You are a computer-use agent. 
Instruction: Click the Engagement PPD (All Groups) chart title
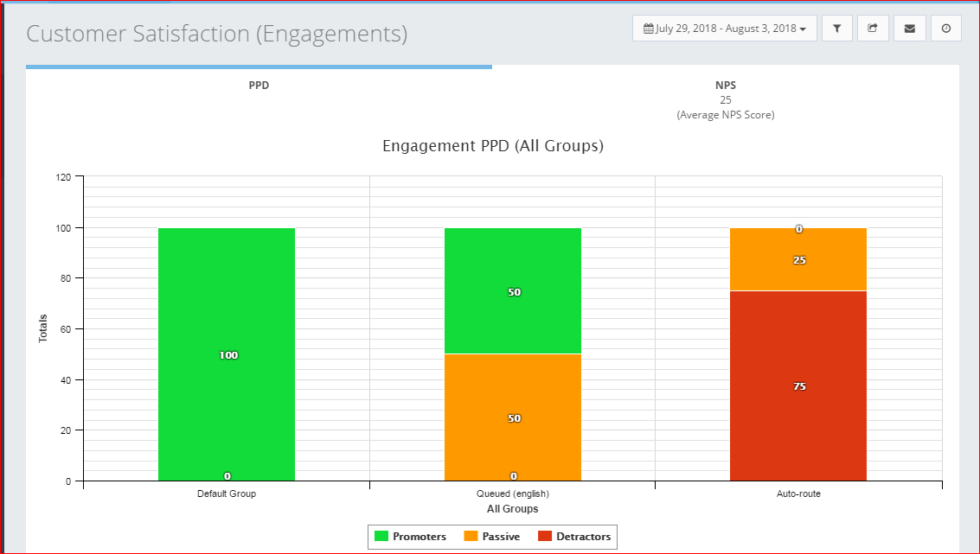tap(492, 146)
